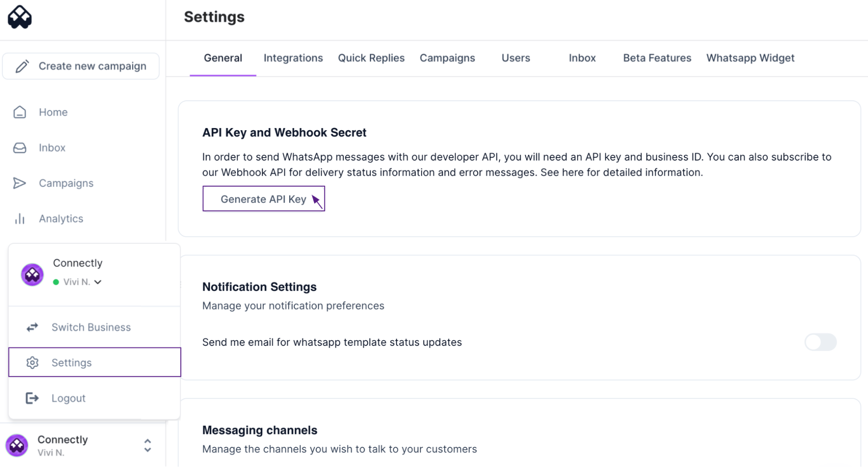Select Settings menu entry

click(x=95, y=362)
